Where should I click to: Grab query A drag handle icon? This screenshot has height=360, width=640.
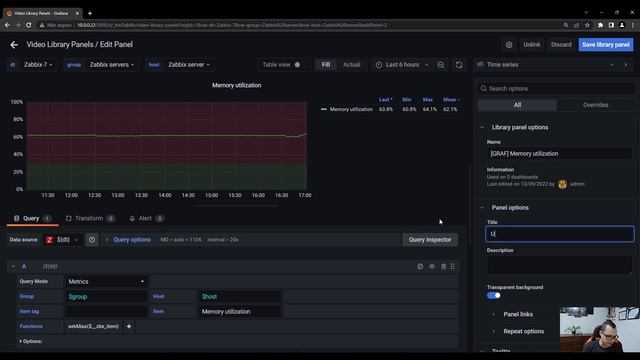pyautogui.click(x=453, y=267)
